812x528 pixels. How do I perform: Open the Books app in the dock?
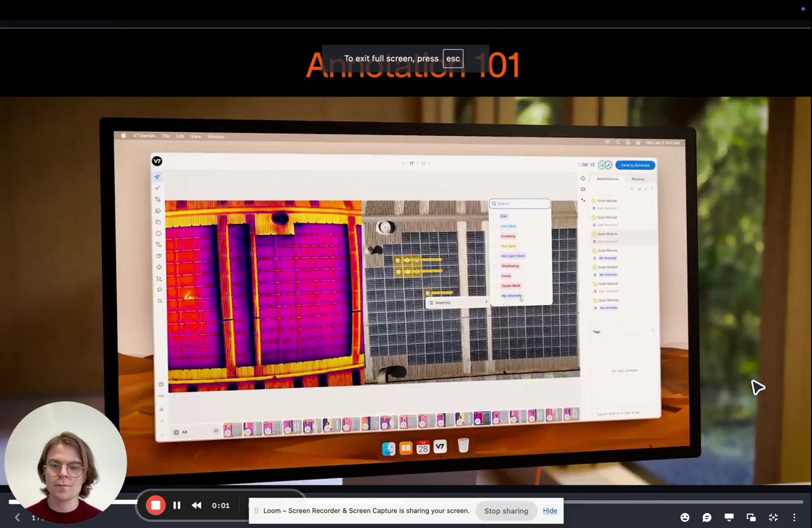tap(406, 448)
